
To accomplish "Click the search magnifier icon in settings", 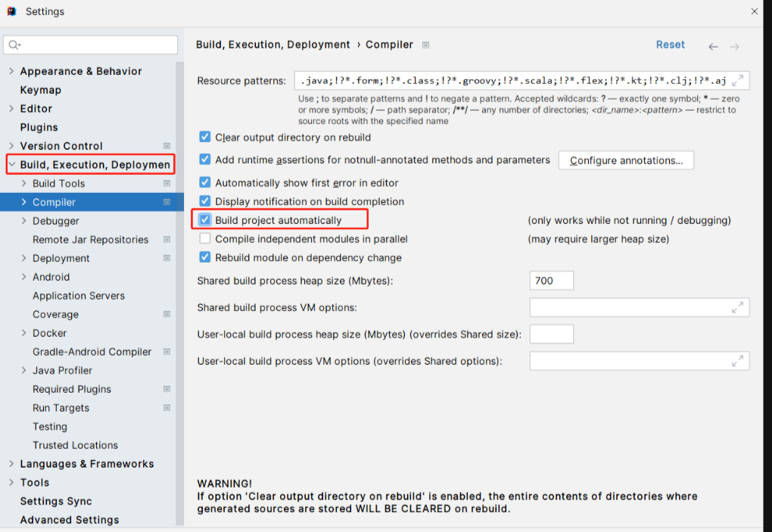I will (14, 45).
